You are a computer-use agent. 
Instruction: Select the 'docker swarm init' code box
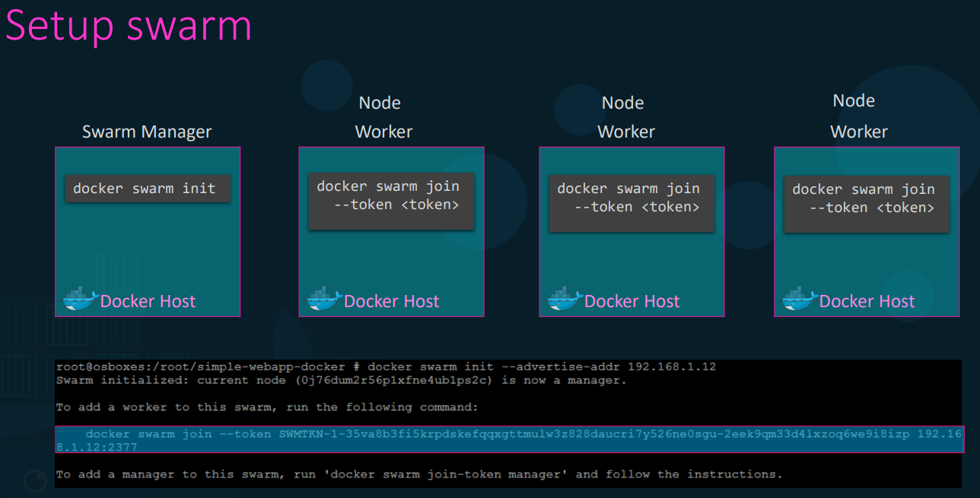tap(148, 189)
